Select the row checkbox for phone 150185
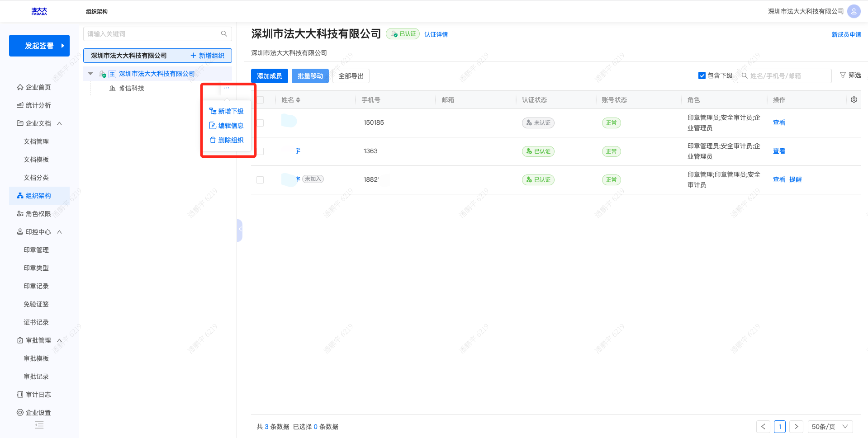The width and height of the screenshot is (868, 438). (260, 123)
